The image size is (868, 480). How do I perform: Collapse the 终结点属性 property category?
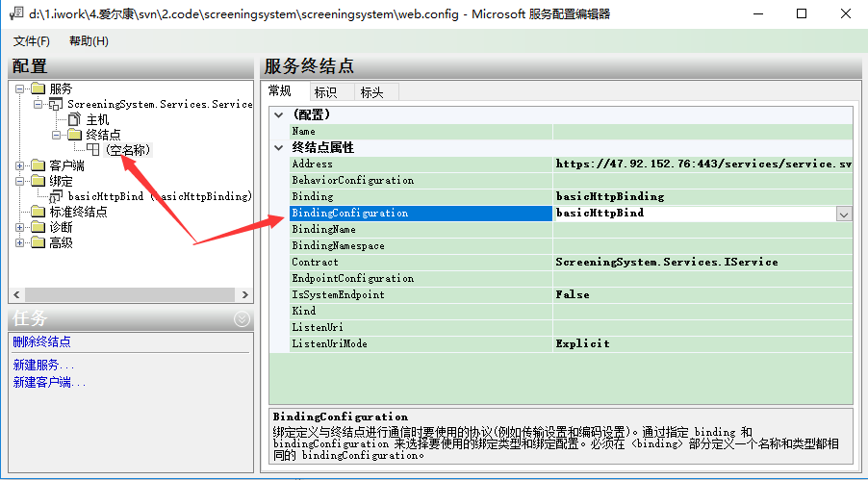click(x=279, y=148)
